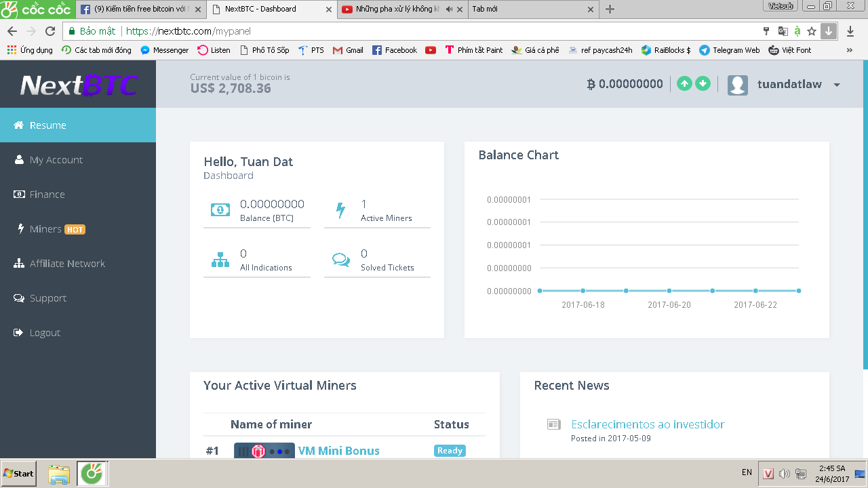This screenshot has height=488, width=868.
Task: Switch to the YouTube Những pha xử lý tab
Action: point(403,9)
